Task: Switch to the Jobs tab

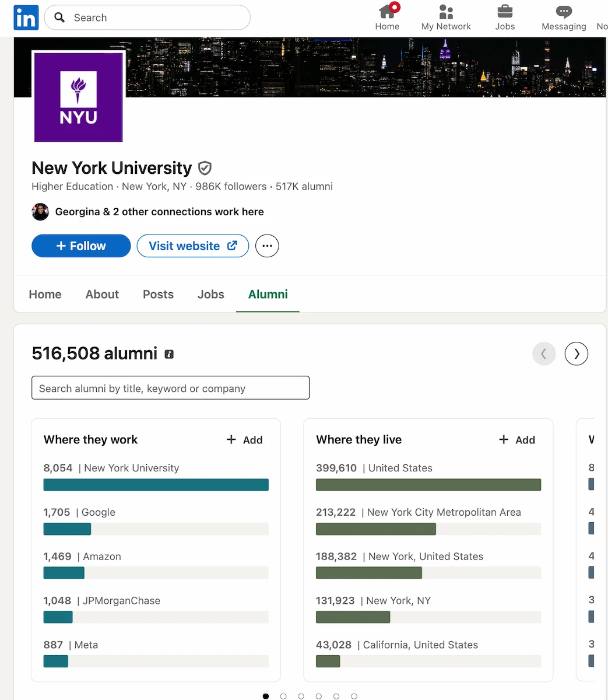Action: point(210,294)
